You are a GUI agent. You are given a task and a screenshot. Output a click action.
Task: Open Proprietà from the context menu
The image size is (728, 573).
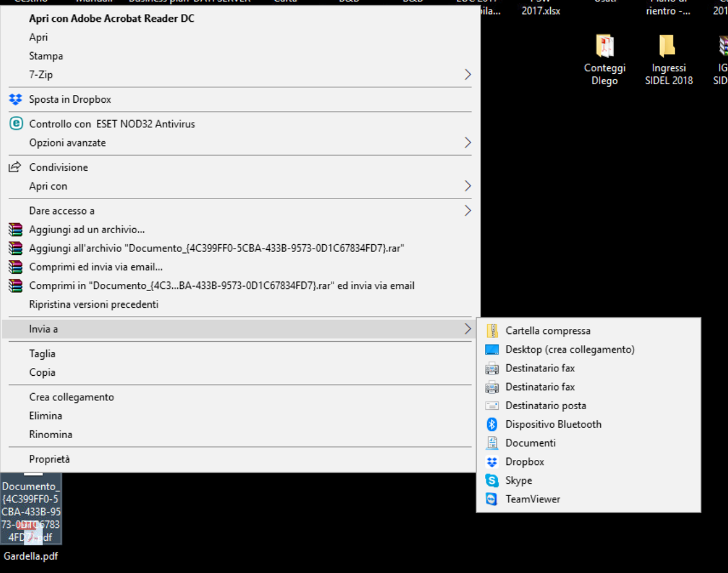240,459
